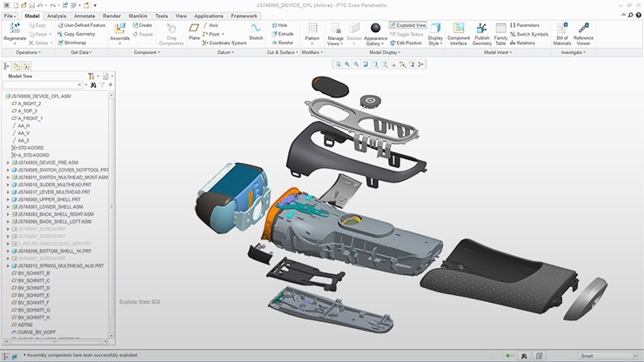Image resolution: width=644 pixels, height=362 pixels.
Task: Click Toggle Status in Model Display
Action: [x=408, y=34]
